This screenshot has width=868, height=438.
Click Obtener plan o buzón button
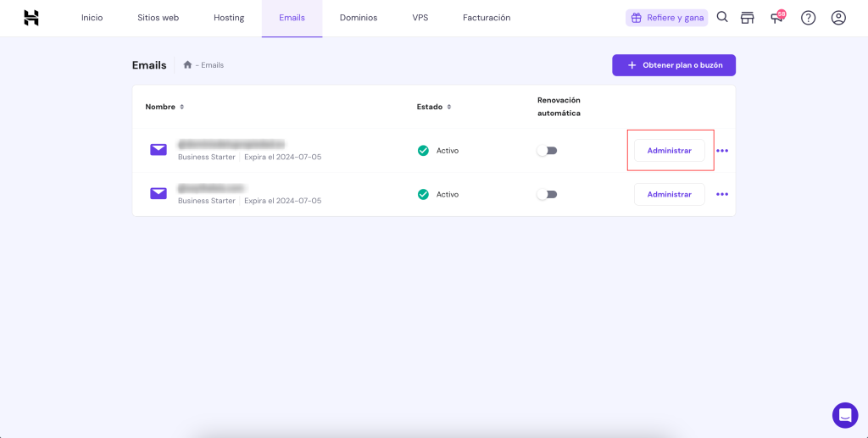(x=674, y=65)
